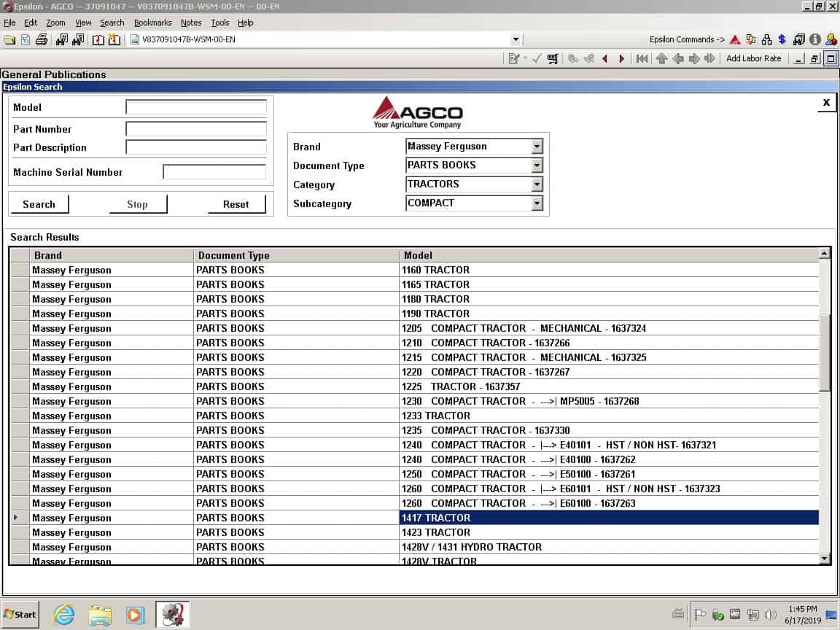This screenshot has height=630, width=840.
Task: Click the Model input field
Action: point(196,108)
